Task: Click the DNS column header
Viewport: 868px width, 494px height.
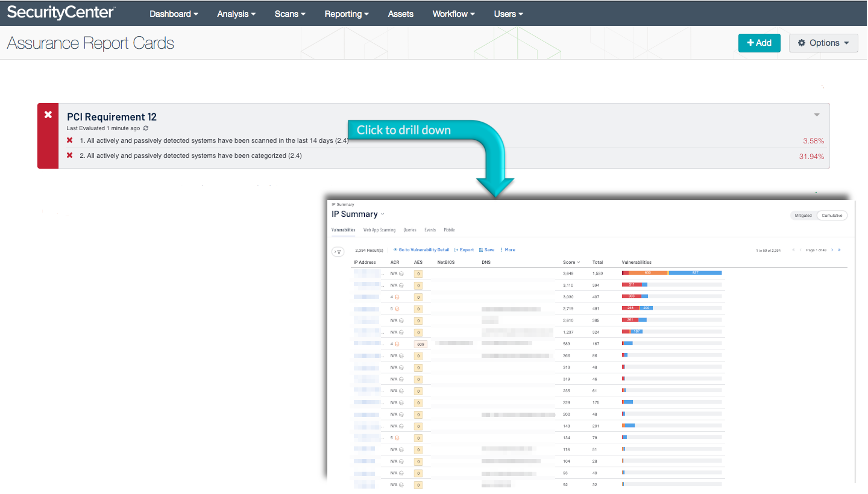Action: pos(486,262)
